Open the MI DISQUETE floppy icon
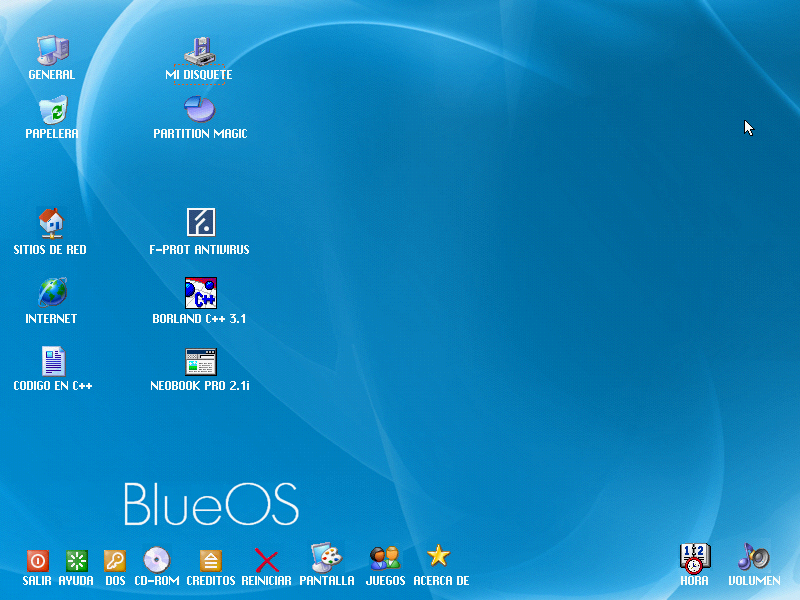 pos(199,51)
